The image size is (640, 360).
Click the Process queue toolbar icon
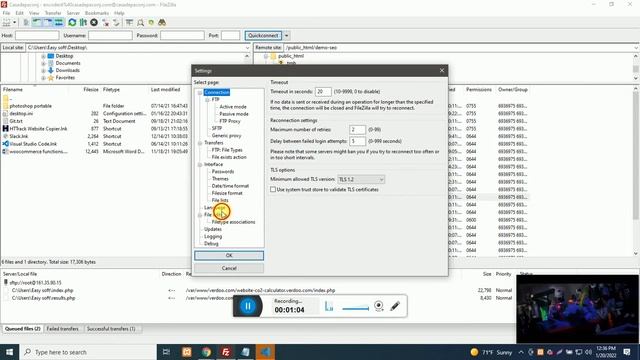83,22
